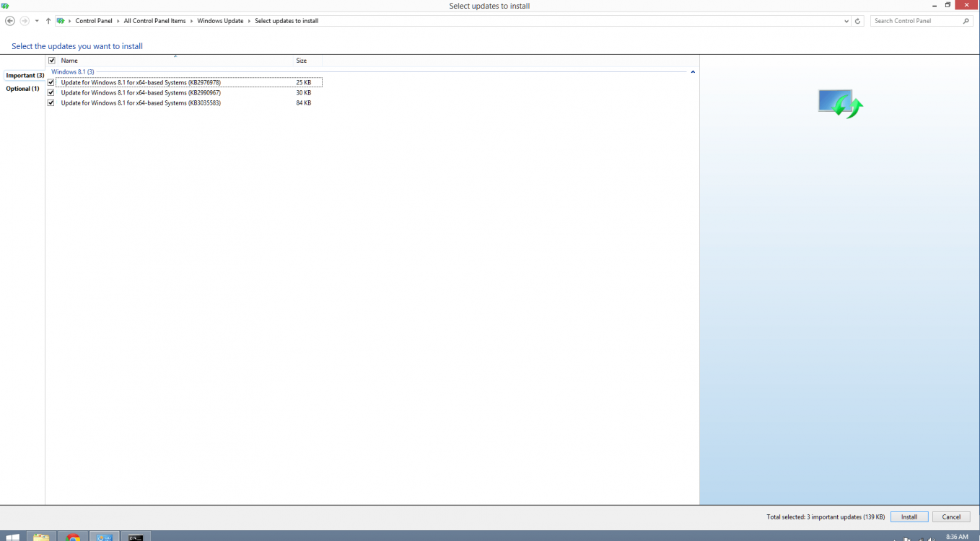Click the Control Panel taskbar icon
Screen dimensions: 980x541
coord(105,537)
